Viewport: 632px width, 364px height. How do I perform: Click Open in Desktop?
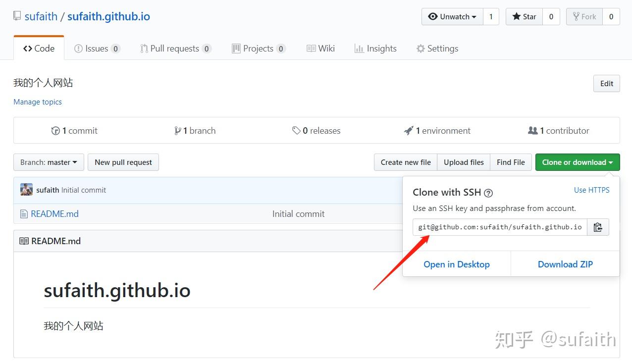coord(457,264)
